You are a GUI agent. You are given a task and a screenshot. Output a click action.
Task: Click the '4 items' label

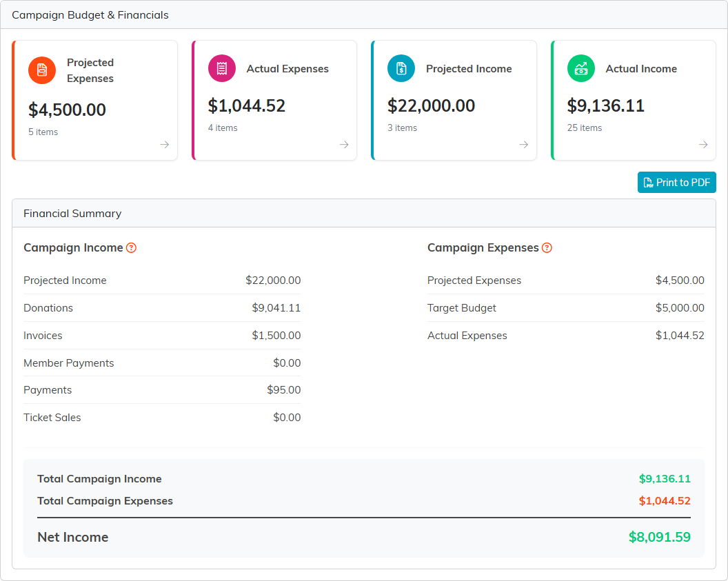tap(223, 128)
